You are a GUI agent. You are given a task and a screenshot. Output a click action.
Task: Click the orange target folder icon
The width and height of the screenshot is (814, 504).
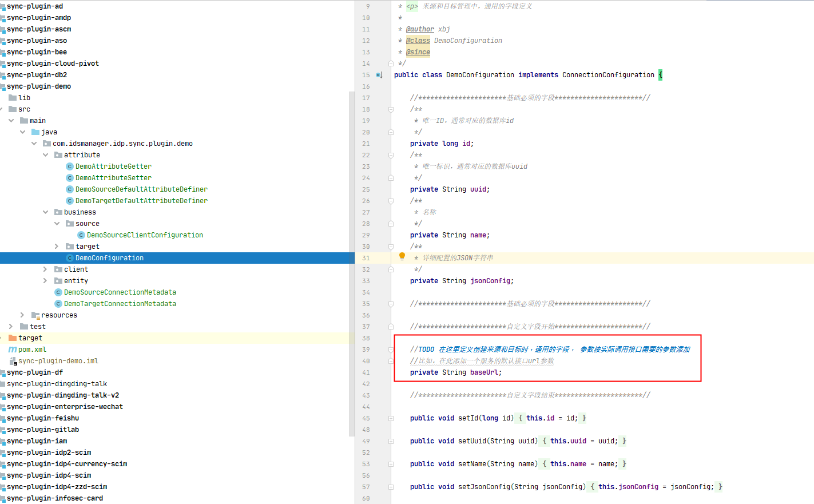pyautogui.click(x=13, y=338)
